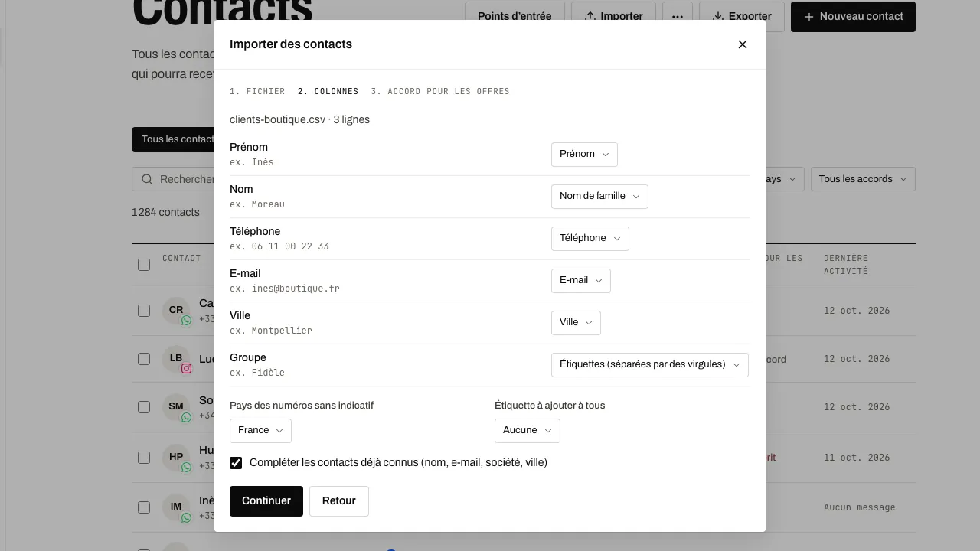Image resolution: width=980 pixels, height=551 pixels.
Task: Click the SM contact avatar
Action: click(x=176, y=406)
